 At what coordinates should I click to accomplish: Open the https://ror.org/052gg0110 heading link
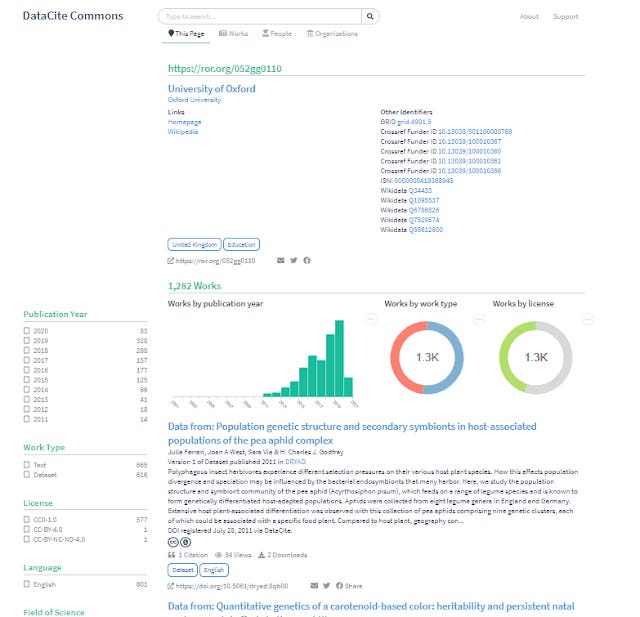[225, 68]
